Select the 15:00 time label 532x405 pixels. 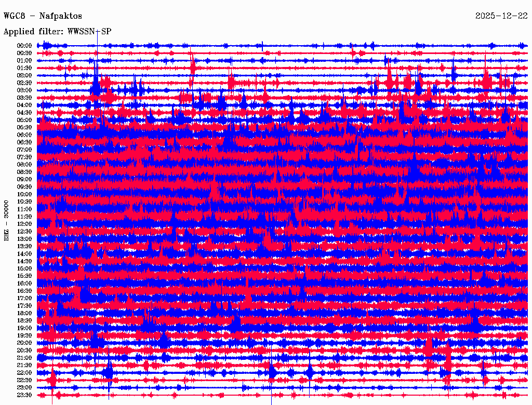pyautogui.click(x=24, y=268)
